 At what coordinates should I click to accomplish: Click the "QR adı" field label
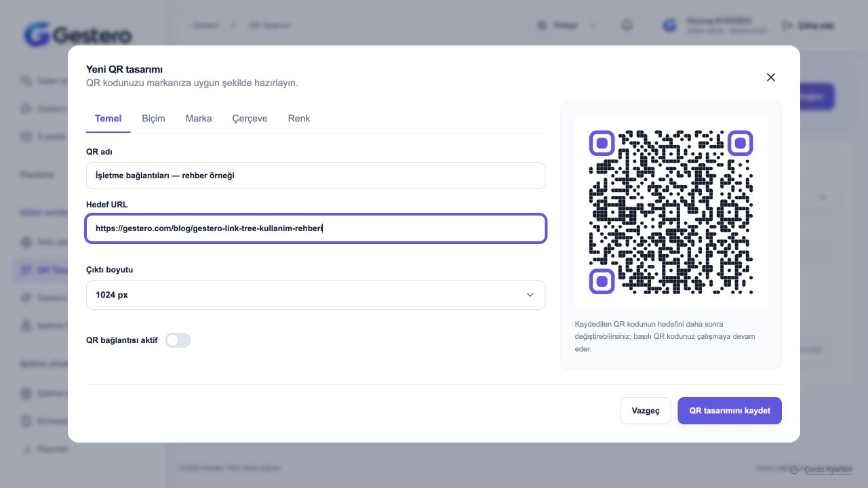point(99,152)
